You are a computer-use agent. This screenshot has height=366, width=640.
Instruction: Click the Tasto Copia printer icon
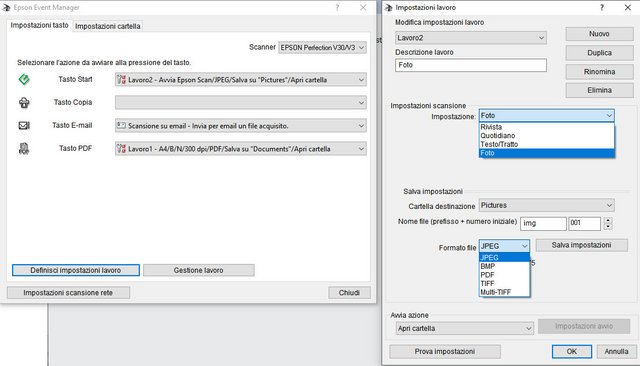tap(24, 102)
